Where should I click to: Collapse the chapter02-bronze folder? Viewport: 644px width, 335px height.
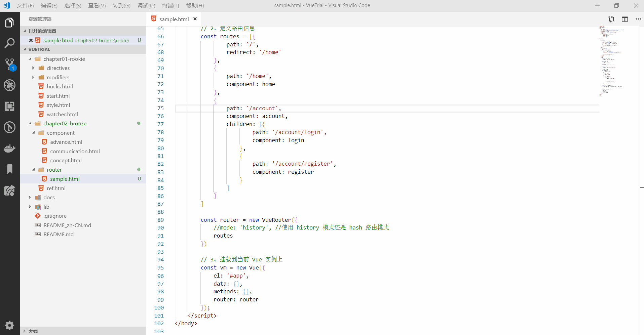coord(30,123)
